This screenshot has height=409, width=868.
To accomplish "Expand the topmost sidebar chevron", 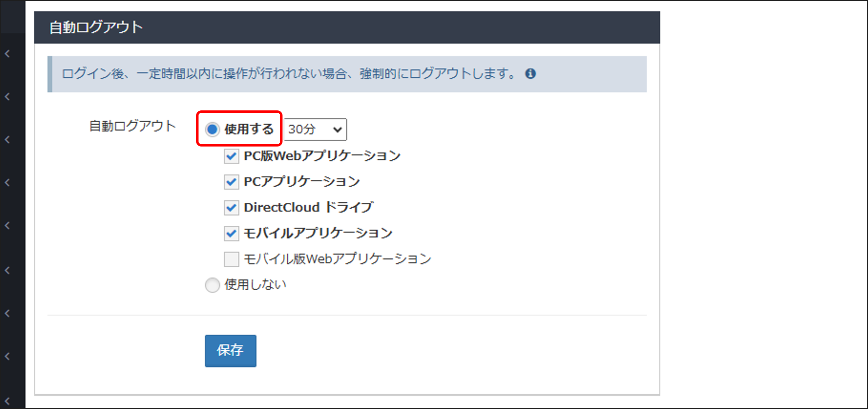I will (7, 54).
